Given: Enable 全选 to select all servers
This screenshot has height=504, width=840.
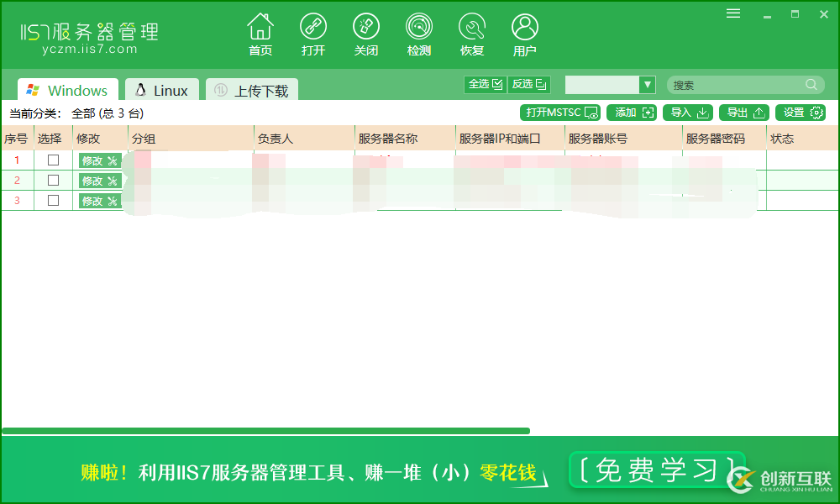Looking at the screenshot, I should (x=485, y=84).
